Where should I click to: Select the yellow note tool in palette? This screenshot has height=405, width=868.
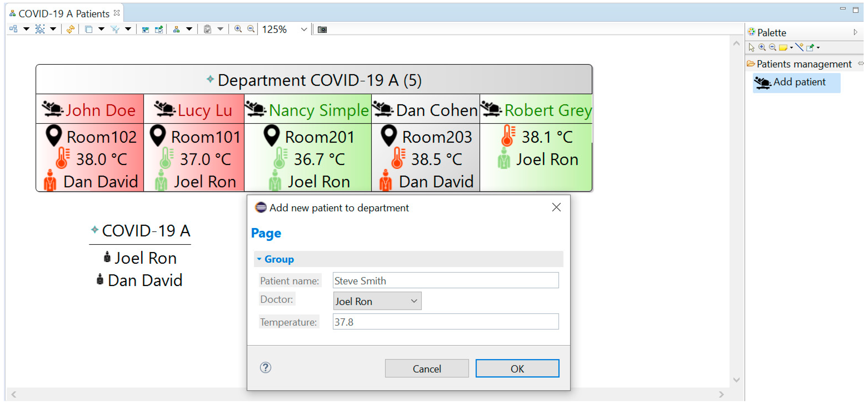[783, 48]
